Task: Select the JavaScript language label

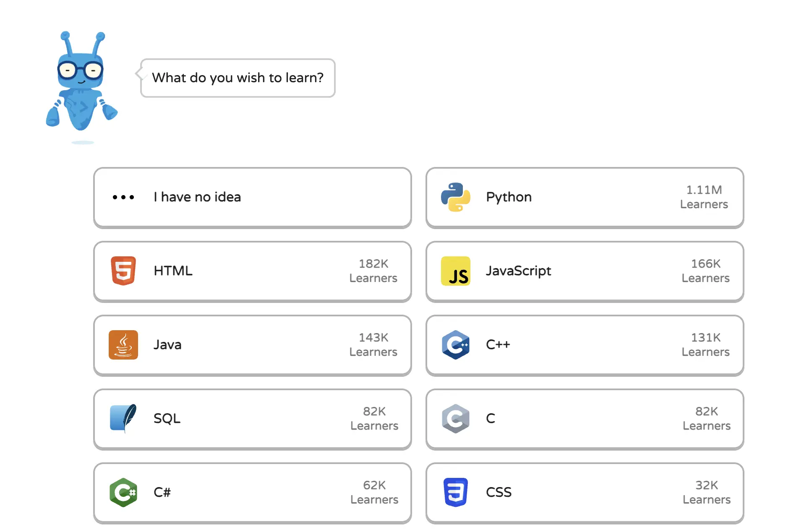Action: coord(519,271)
